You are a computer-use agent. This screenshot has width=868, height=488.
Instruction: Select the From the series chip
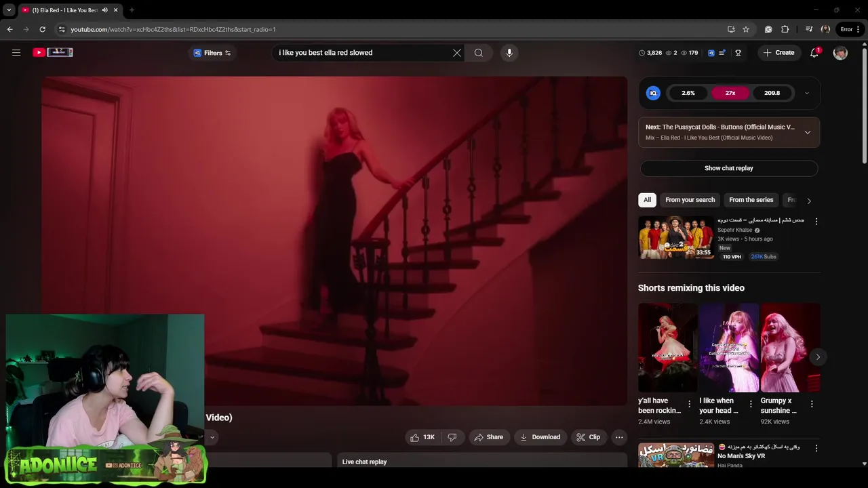tap(751, 200)
